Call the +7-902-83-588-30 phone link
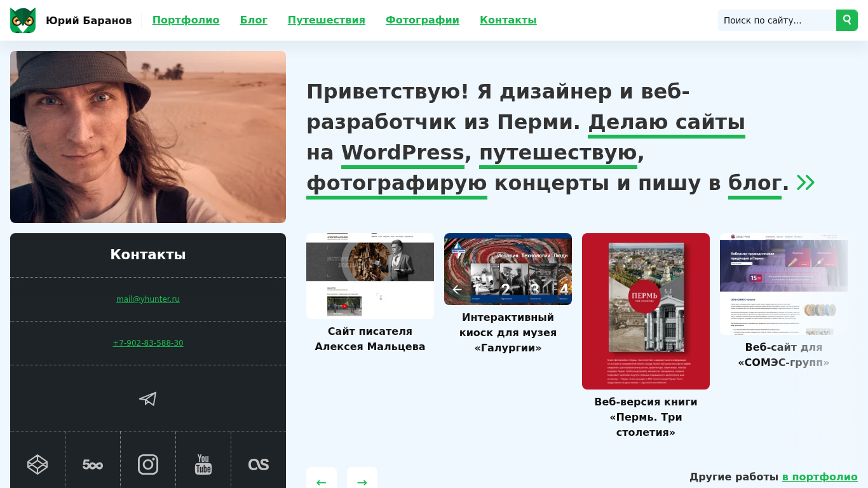Screen dimensions: 868x488 (148, 343)
